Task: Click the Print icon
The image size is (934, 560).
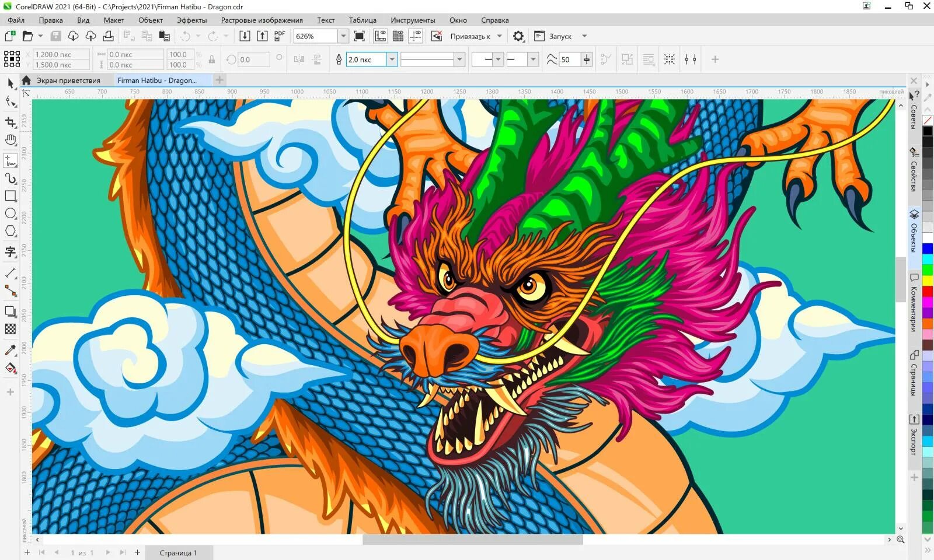Action: coord(108,36)
